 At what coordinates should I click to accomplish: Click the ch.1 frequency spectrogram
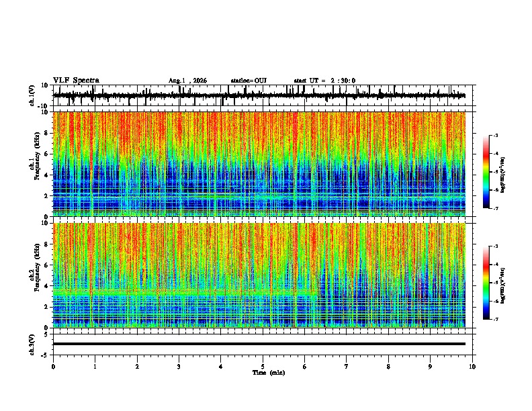coord(259,164)
